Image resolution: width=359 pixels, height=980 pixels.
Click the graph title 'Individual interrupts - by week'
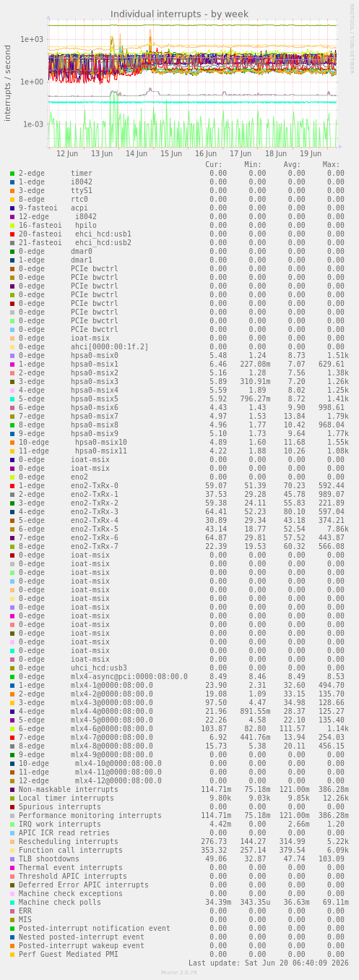(179, 14)
